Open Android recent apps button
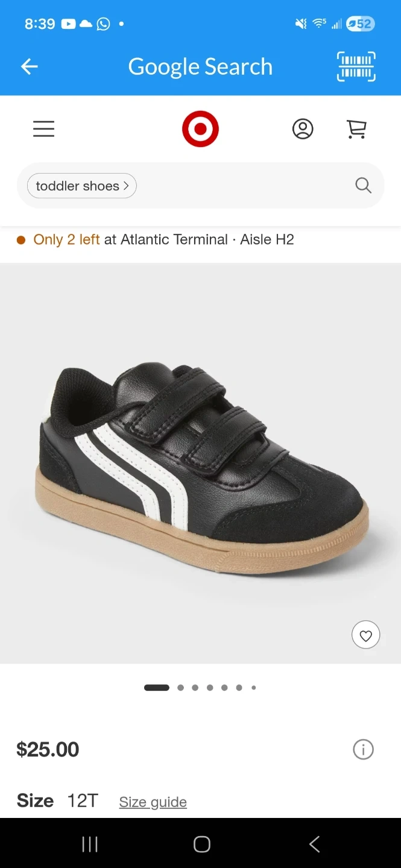This screenshot has width=401, height=868. tap(90, 844)
